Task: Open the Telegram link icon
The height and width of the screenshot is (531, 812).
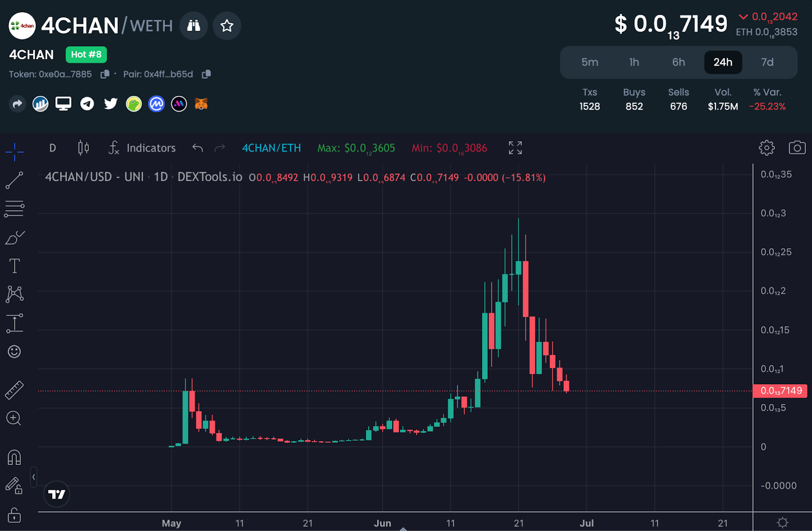Action: coord(87,104)
